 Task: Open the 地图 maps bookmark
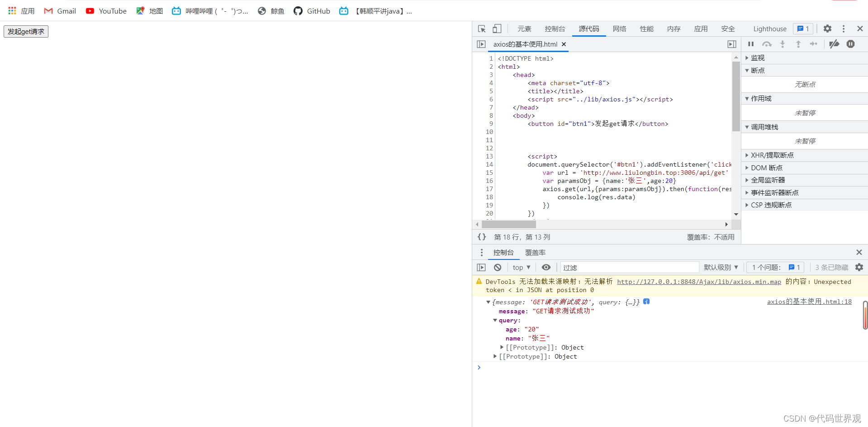[x=150, y=11]
